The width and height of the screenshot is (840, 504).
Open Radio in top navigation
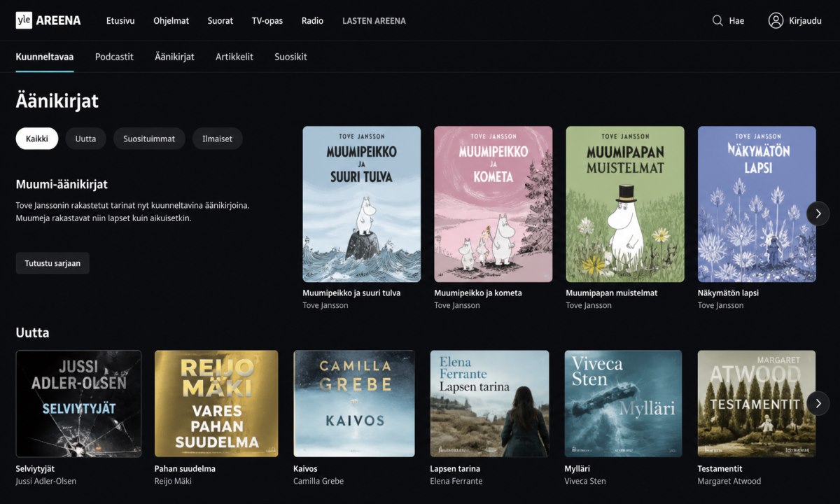coord(312,20)
